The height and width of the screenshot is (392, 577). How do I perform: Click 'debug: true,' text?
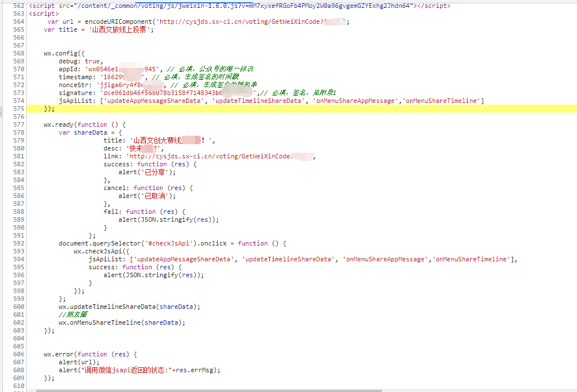tap(81, 61)
